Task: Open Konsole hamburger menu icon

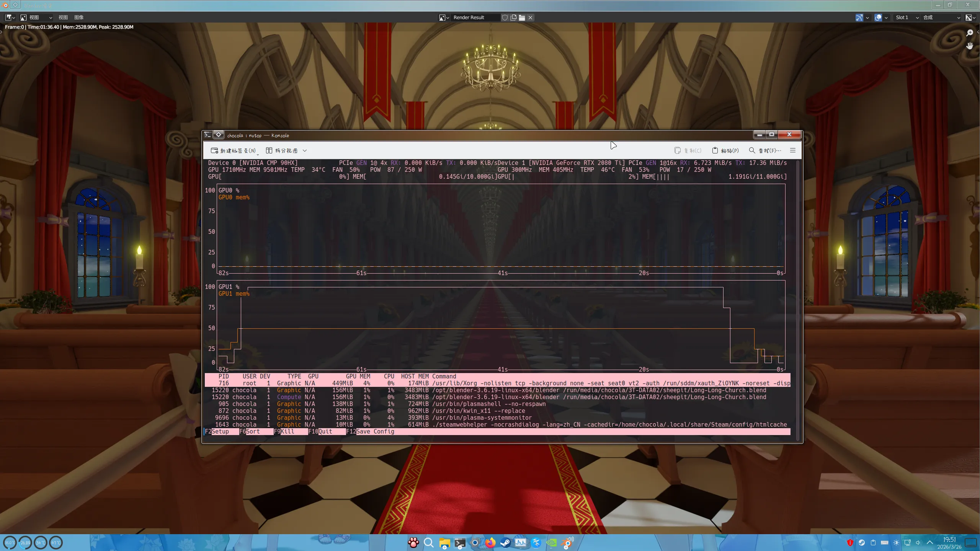Action: point(793,150)
